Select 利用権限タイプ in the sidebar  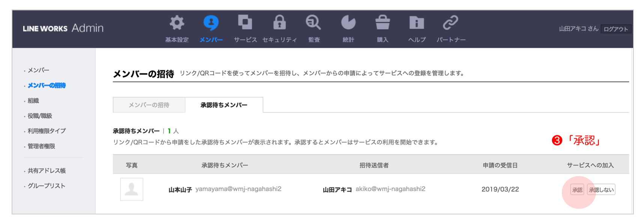[47, 131]
